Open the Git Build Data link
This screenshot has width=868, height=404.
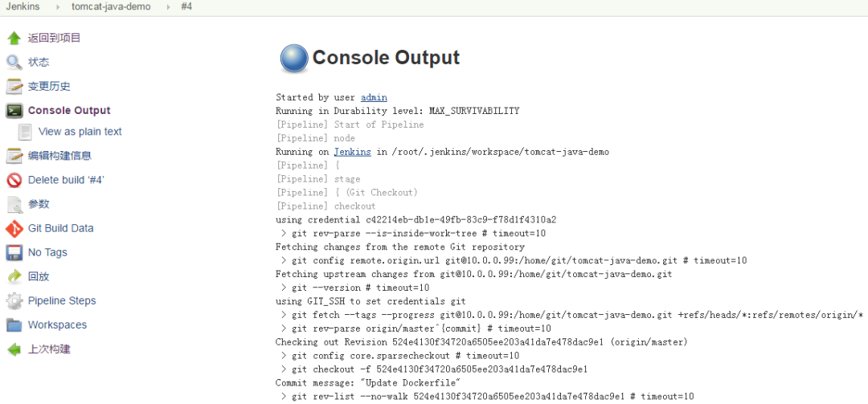pyautogui.click(x=61, y=228)
